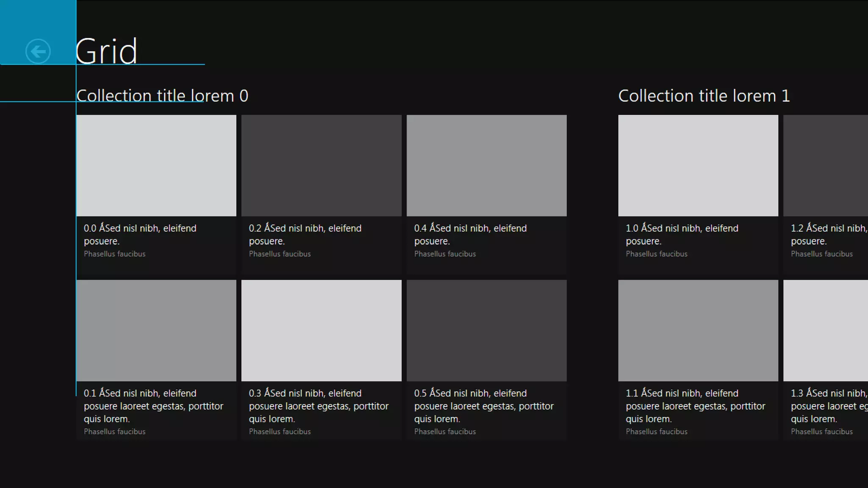The height and width of the screenshot is (488, 868).
Task: Select the partially visible 1.3 item thumbnail
Action: pyautogui.click(x=825, y=330)
